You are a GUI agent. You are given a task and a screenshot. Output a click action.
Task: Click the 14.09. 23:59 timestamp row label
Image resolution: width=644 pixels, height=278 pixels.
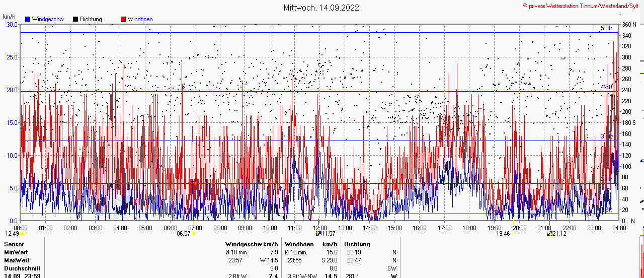[22, 276]
